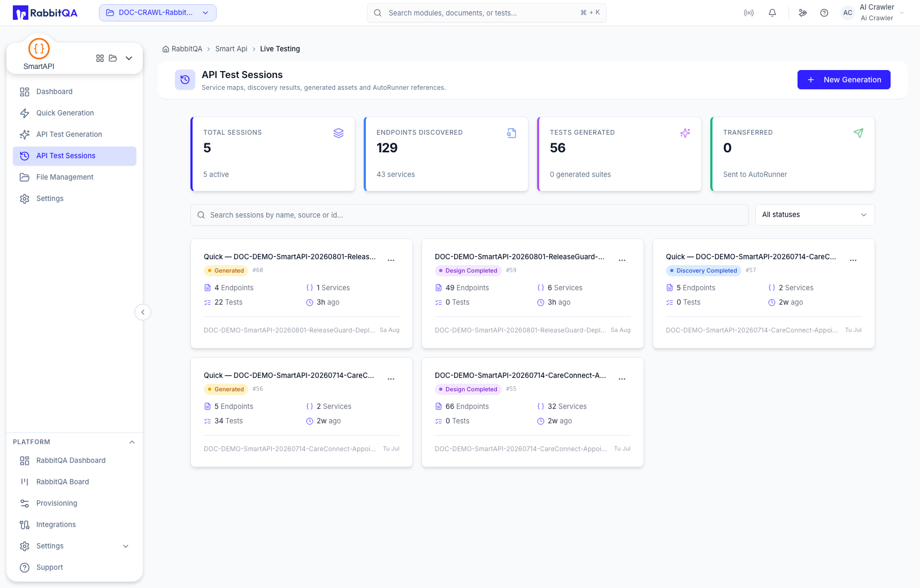Click the Discovery Completed badge on session #57
The image size is (920, 588).
[x=703, y=271]
